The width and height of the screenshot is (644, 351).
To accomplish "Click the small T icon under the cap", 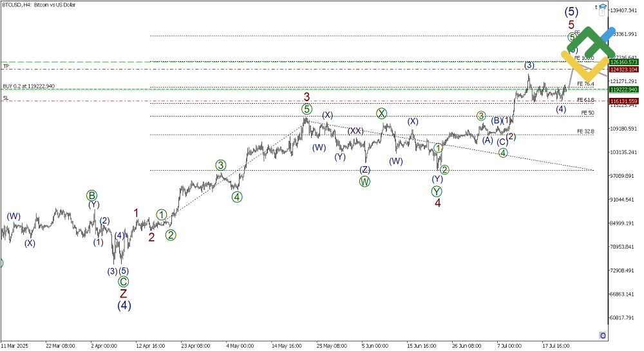I will 596,6.
